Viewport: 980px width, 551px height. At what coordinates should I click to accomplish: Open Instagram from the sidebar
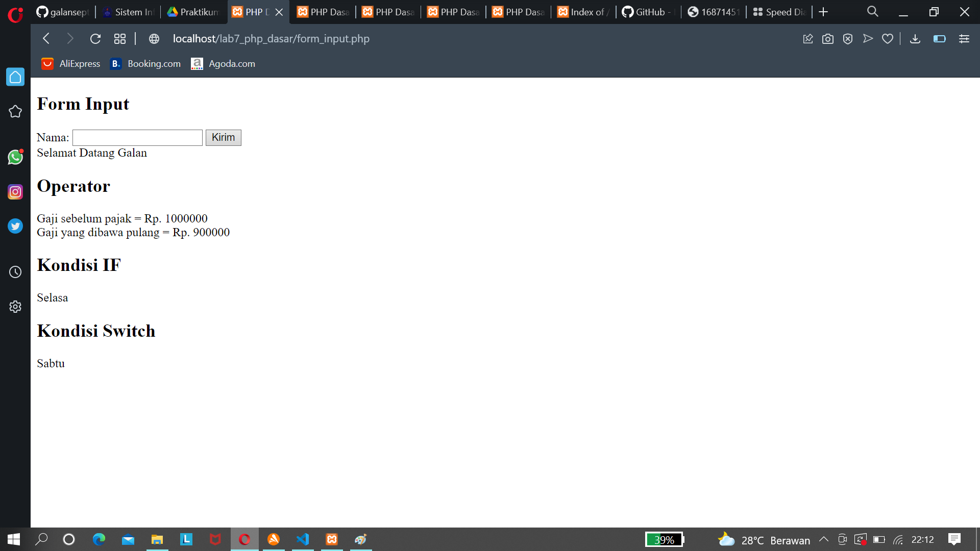pyautogui.click(x=15, y=192)
